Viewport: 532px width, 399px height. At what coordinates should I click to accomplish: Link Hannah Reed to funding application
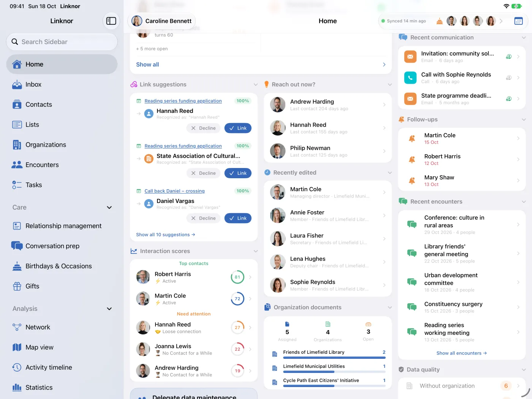(238, 128)
